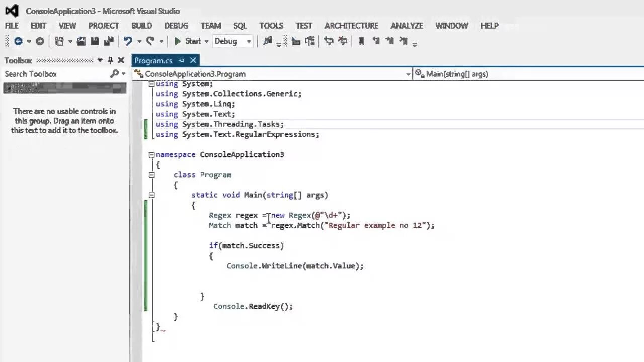Open the WINDOW menu
This screenshot has width=644, height=362.
(452, 26)
